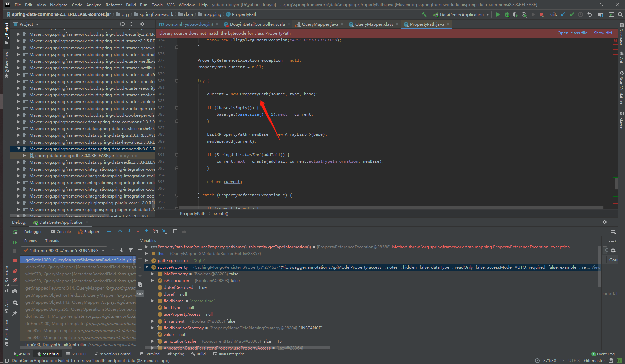Collapse spring-data-mongodb:3.0.3 Maven node
625x364 pixels.
[x=19, y=149]
